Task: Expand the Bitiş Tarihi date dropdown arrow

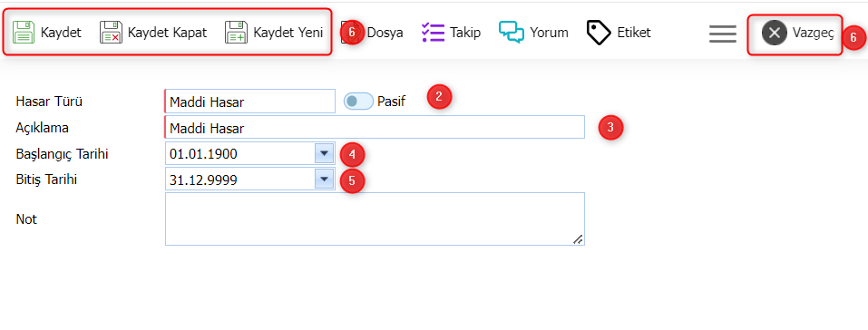Action: click(x=324, y=179)
